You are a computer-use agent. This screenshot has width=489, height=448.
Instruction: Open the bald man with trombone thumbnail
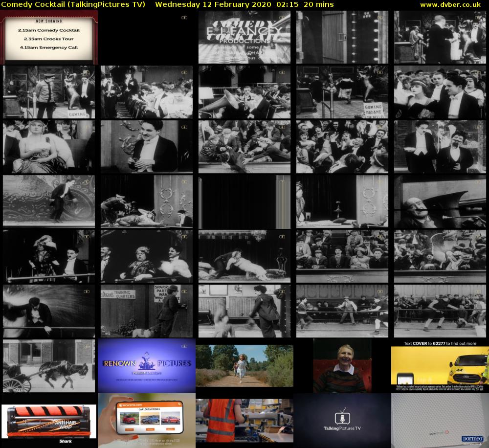point(440,202)
